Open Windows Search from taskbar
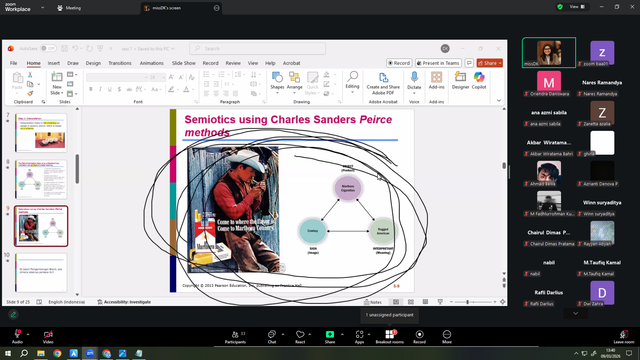The width and height of the screenshot is (640, 360). 24,353
